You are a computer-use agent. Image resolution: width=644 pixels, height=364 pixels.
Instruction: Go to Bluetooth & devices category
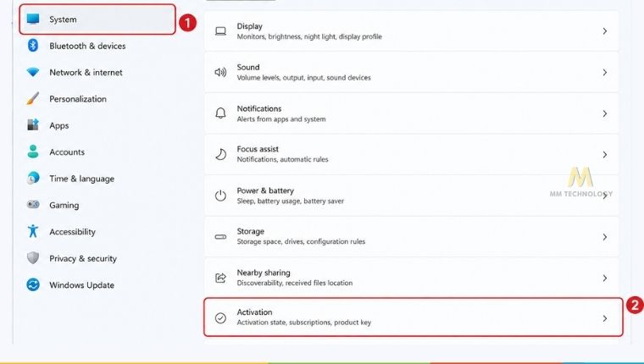pos(87,46)
